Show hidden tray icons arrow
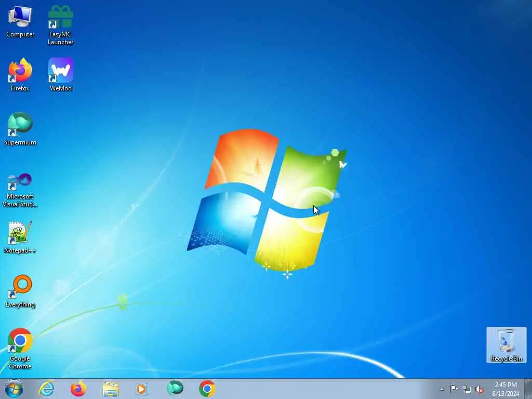532x399 pixels. (442, 389)
